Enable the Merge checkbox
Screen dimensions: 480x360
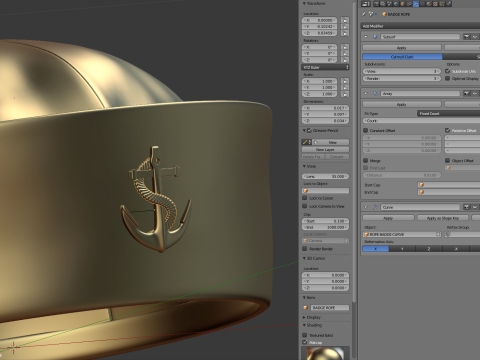(365, 160)
